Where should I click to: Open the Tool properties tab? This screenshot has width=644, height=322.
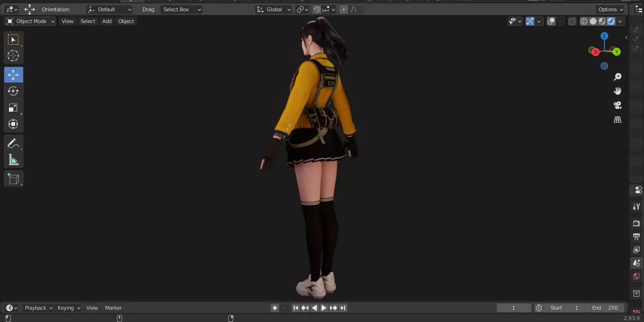tap(636, 206)
